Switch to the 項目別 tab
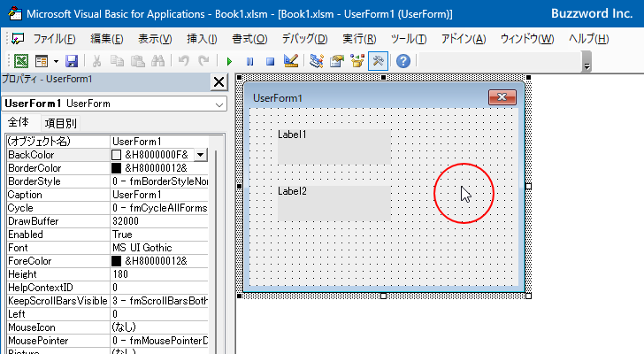The width and height of the screenshot is (644, 354). [60, 123]
